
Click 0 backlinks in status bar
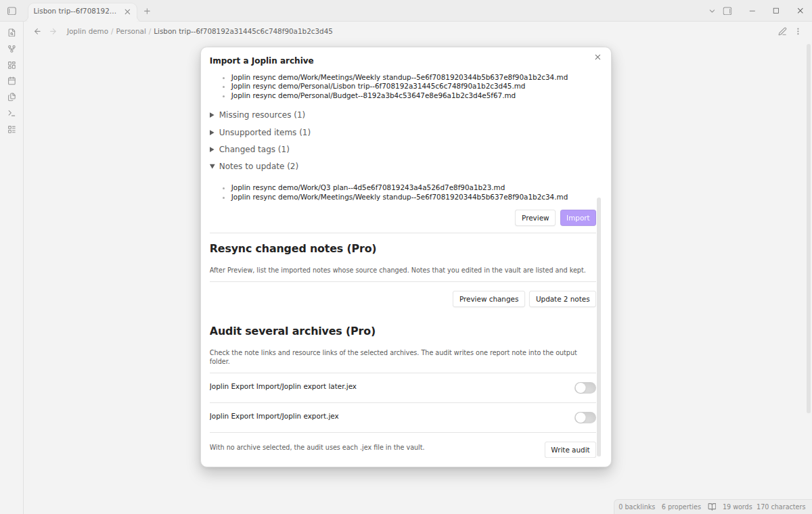(637, 507)
